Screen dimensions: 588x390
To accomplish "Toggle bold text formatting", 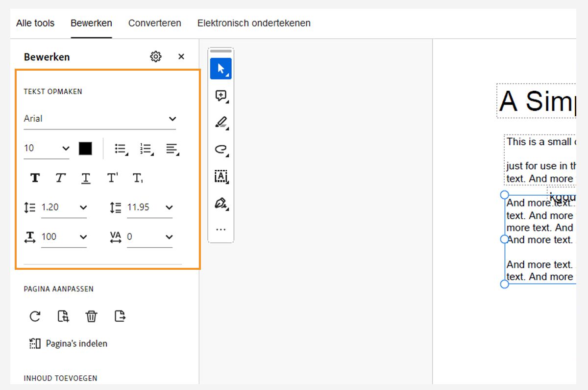I will [35, 178].
